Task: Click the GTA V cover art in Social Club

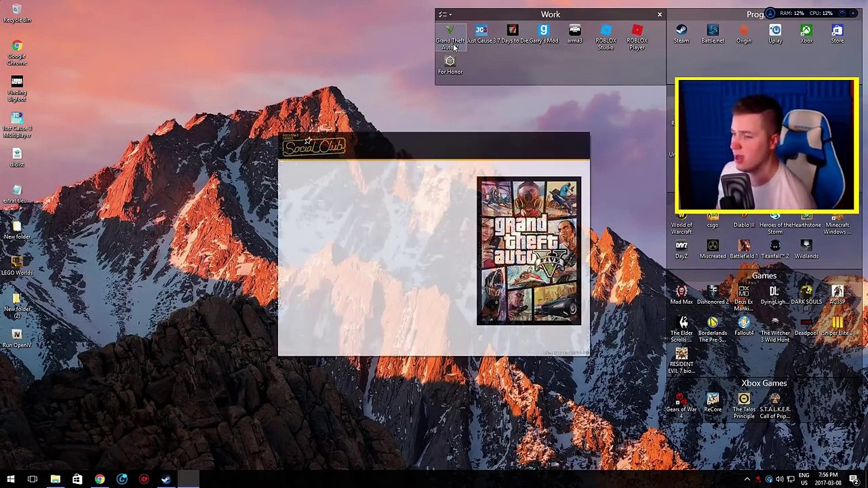Action: [x=529, y=251]
